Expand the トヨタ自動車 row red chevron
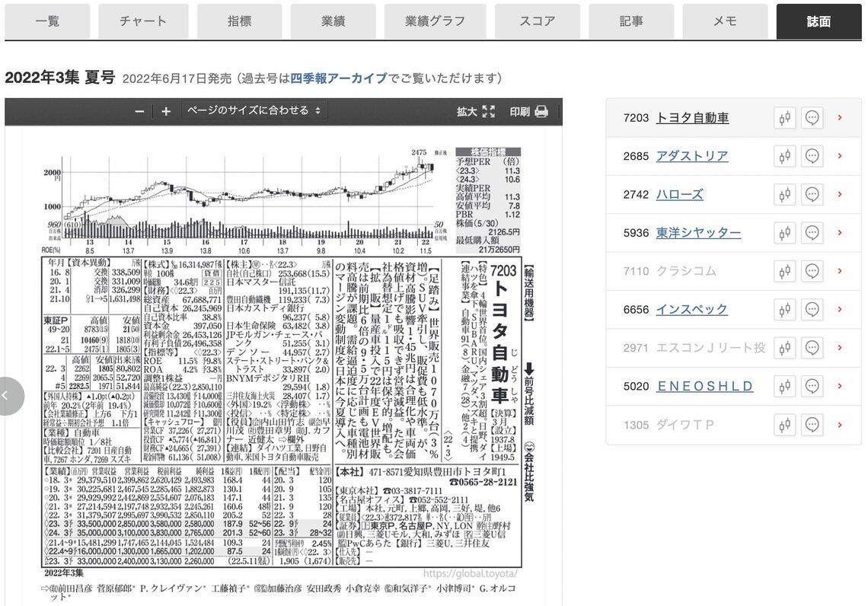Screen dimensions: 868x606 840,118
